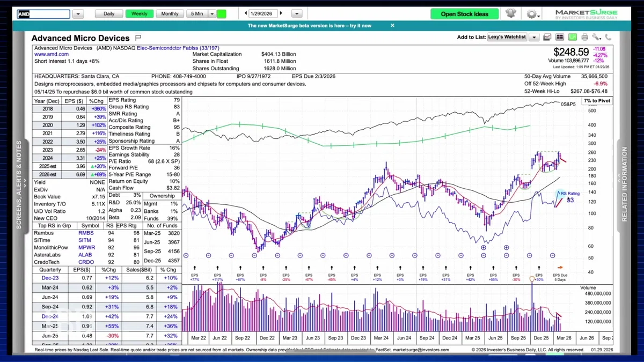Viewport: 644px width, 362px height.
Task: Click the 7% to Pivot label
Action: coord(597,101)
